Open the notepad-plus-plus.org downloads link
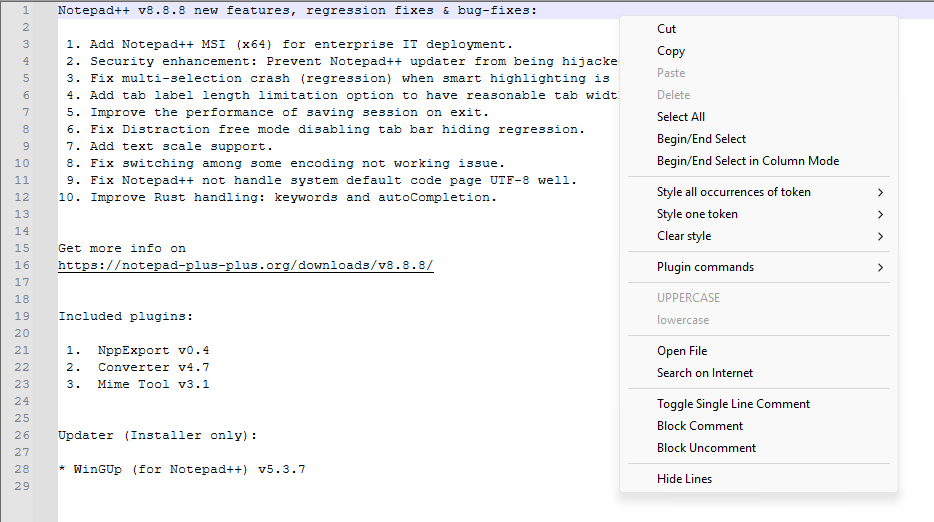This screenshot has width=934, height=522. tap(246, 265)
